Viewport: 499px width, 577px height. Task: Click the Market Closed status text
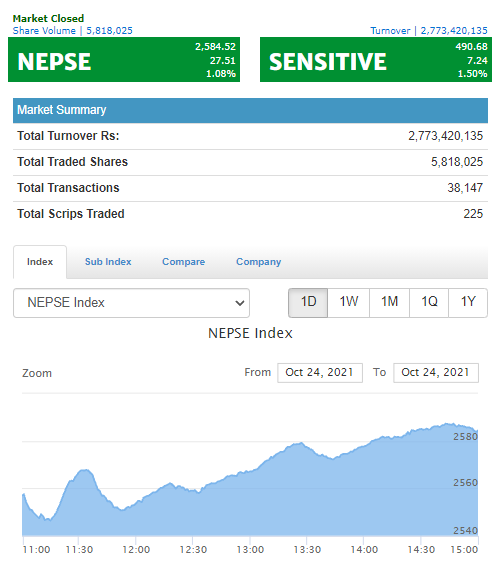click(48, 18)
